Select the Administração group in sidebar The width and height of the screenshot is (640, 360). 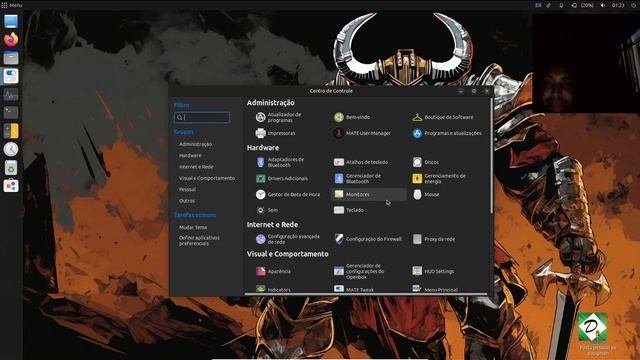pyautogui.click(x=195, y=144)
